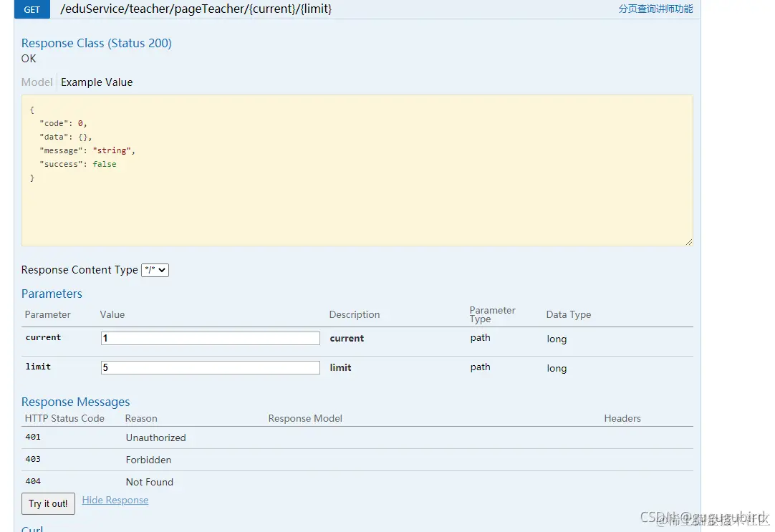This screenshot has width=775, height=532.
Task: Select the "data": {} line
Action: click(x=66, y=137)
